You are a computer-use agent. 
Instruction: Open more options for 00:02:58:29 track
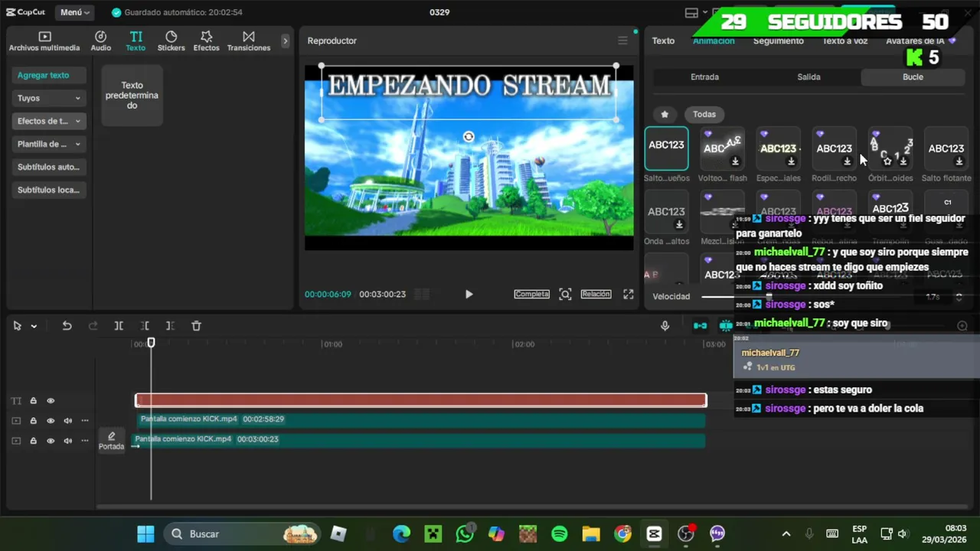pyautogui.click(x=85, y=421)
